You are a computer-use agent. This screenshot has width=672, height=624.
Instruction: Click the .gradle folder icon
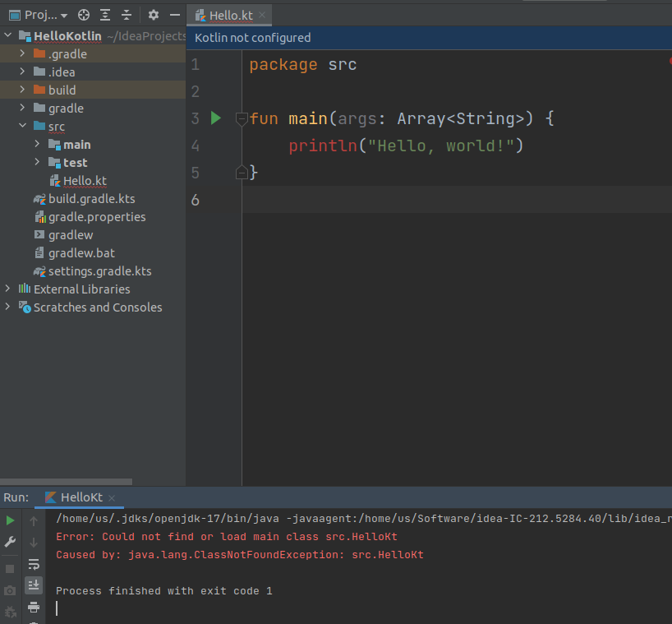click(x=39, y=53)
